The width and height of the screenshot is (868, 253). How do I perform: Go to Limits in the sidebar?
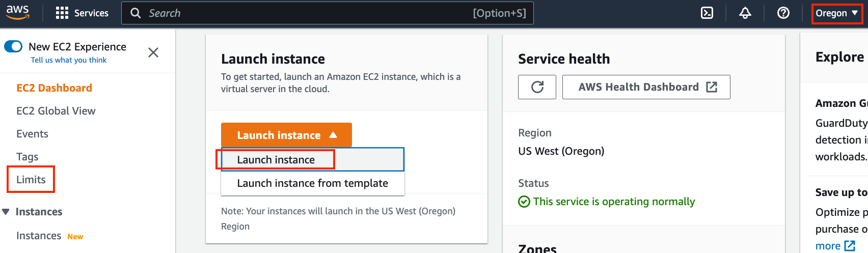coord(31,180)
